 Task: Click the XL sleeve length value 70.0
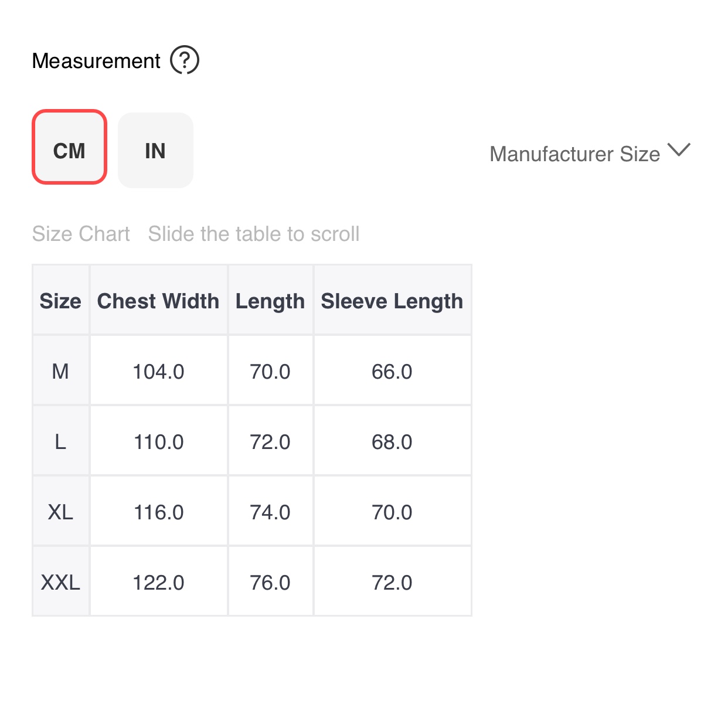[x=392, y=512]
